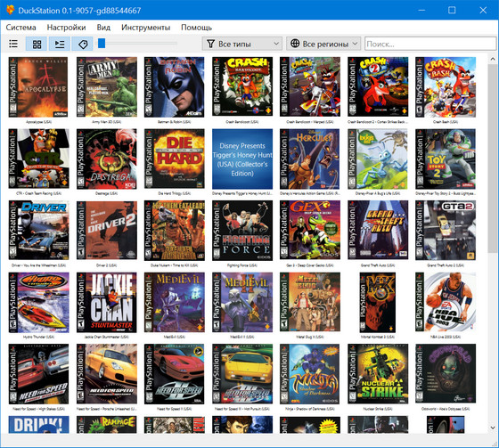Select the Need for Speed High Stakes cover
Image resolution: width=499 pixels, height=448 pixels.
(38, 374)
